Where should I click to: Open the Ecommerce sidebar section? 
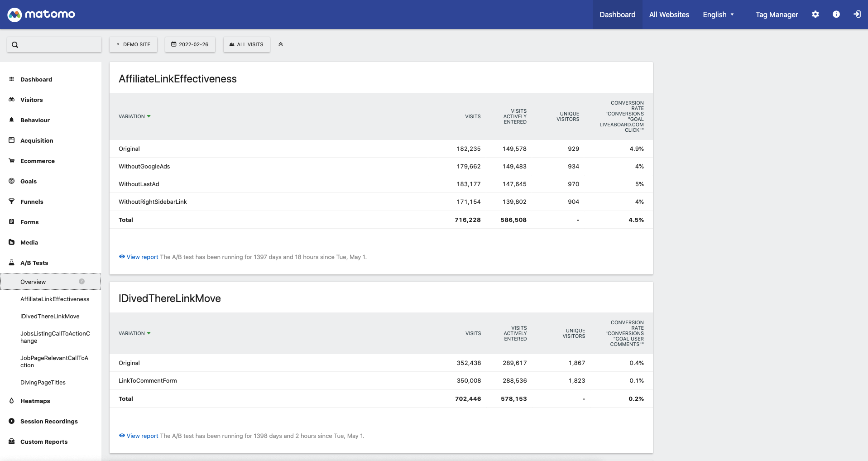pos(37,161)
